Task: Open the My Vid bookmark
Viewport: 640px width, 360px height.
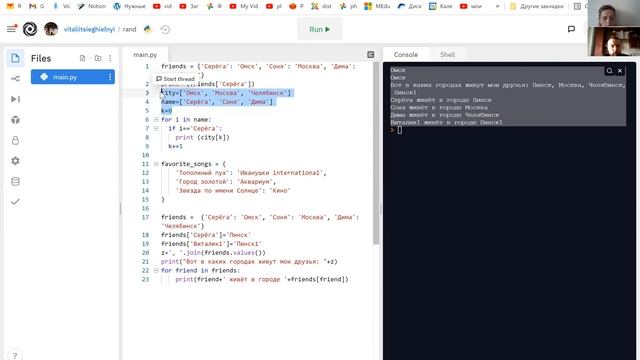Action: click(x=244, y=6)
